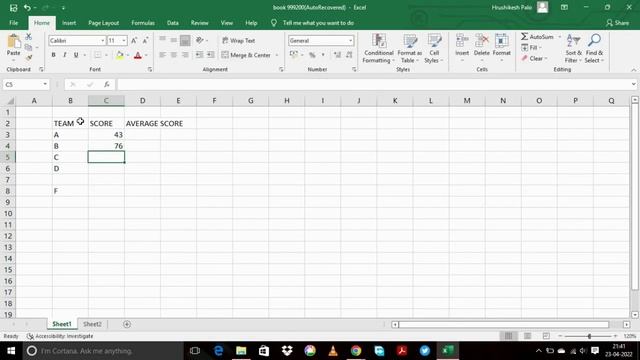Click the Share button

click(x=618, y=23)
